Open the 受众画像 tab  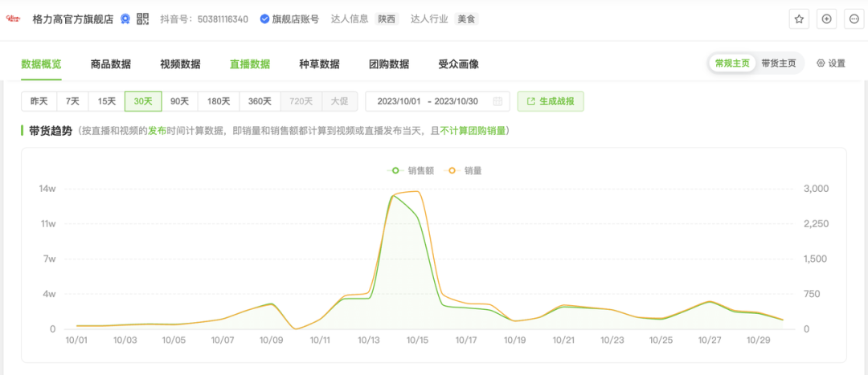(458, 64)
